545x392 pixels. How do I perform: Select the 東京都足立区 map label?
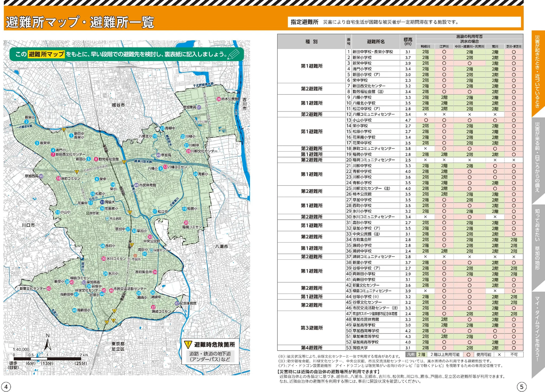[x=118, y=347]
